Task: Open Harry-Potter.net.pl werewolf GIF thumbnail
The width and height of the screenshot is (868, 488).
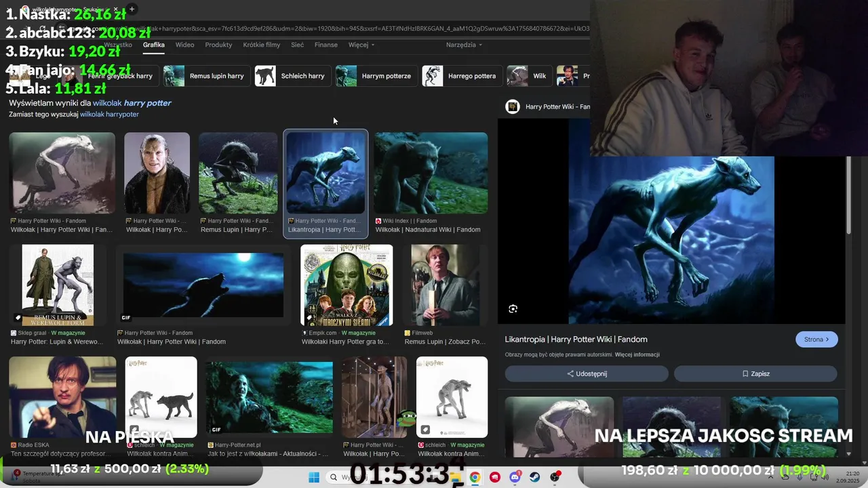Action: [269, 397]
